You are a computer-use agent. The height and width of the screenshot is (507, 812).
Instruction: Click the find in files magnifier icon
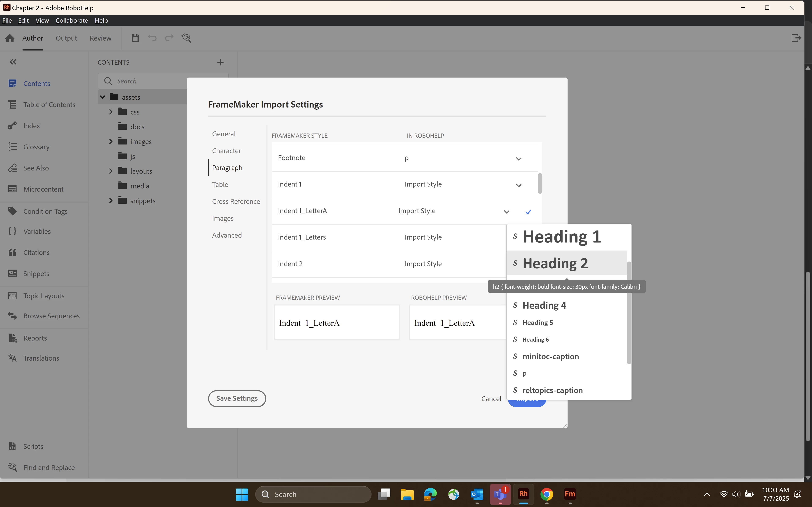point(186,38)
